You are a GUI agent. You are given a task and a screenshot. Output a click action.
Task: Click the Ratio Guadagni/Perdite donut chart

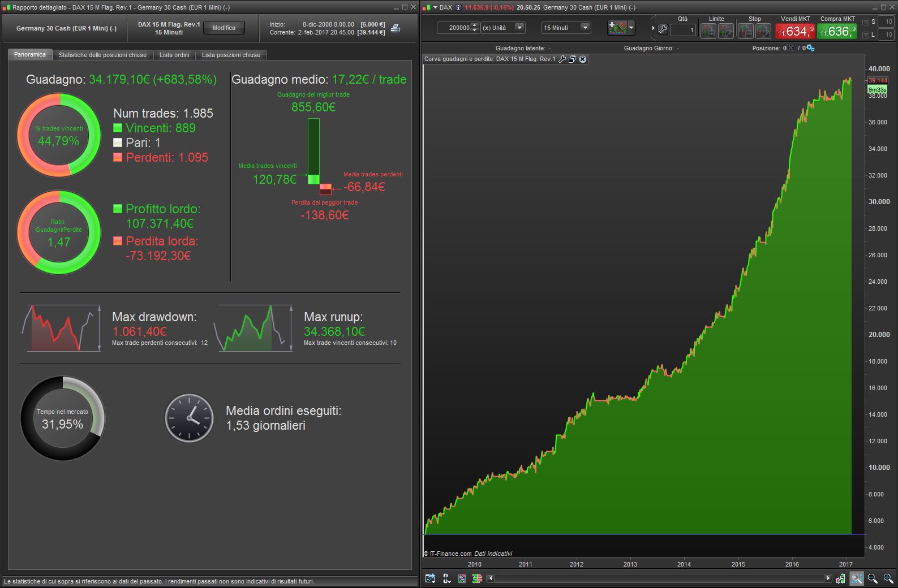pos(59,232)
